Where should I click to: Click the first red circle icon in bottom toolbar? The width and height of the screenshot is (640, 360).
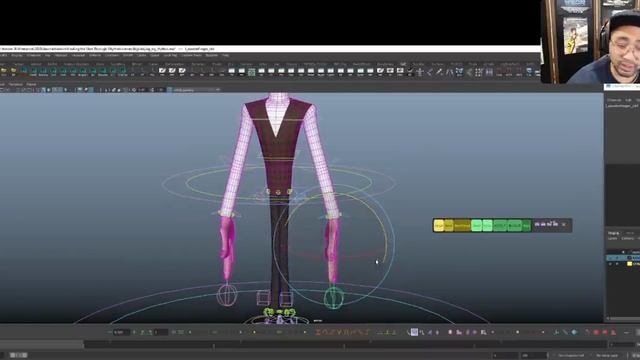[596, 333]
